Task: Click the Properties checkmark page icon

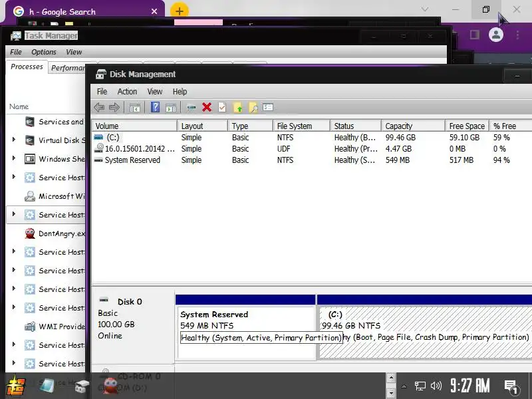Action: [222, 107]
